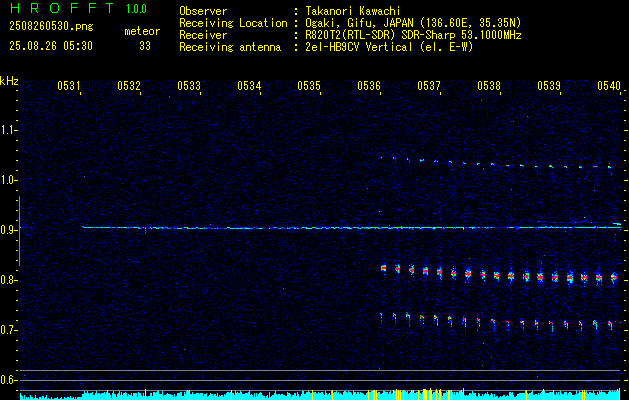629x400 pixels.
Task: Click the 0535 time marker
Action: pos(309,85)
